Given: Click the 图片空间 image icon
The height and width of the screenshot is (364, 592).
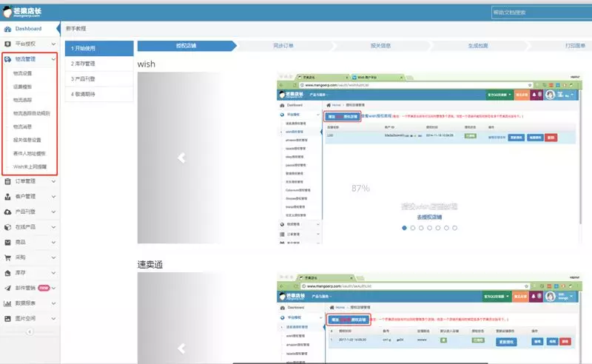Looking at the screenshot, I should [8, 318].
